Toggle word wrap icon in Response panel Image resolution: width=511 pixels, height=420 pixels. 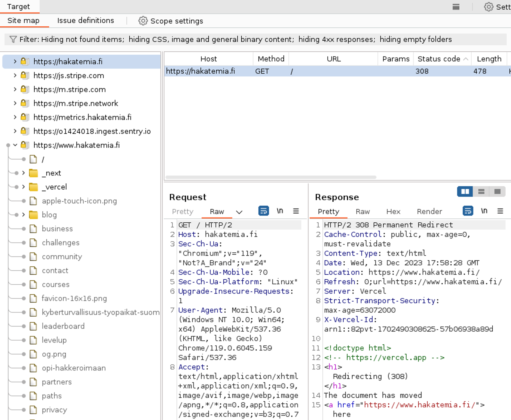pyautogui.click(x=468, y=211)
